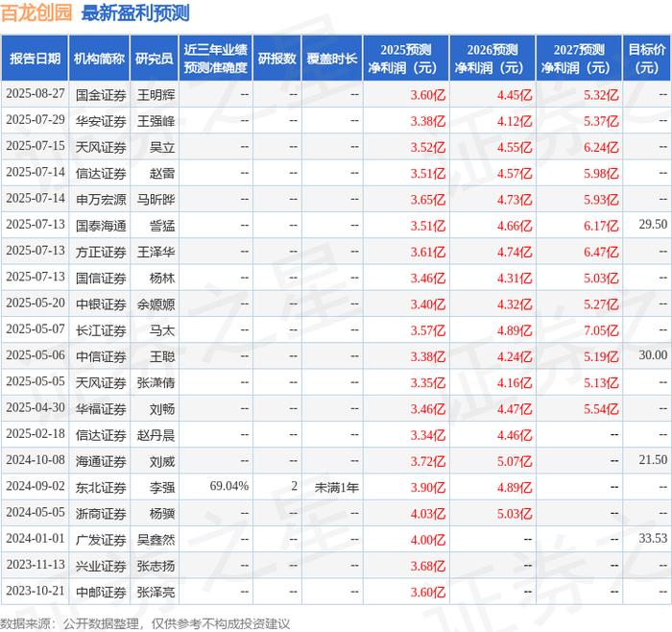This screenshot has height=632, width=672.
Task: Click analyst name 杨林
Action: tap(162, 279)
